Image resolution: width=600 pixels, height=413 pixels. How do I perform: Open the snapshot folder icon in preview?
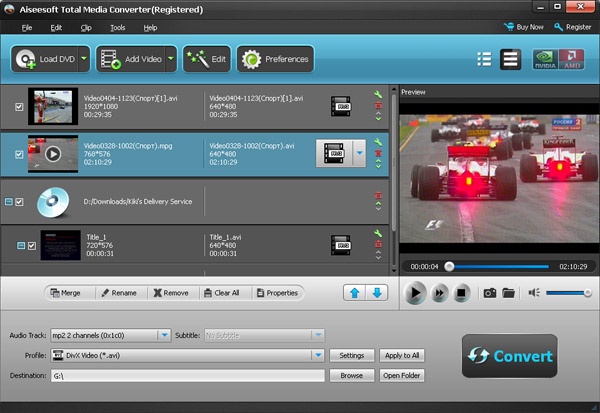click(508, 293)
